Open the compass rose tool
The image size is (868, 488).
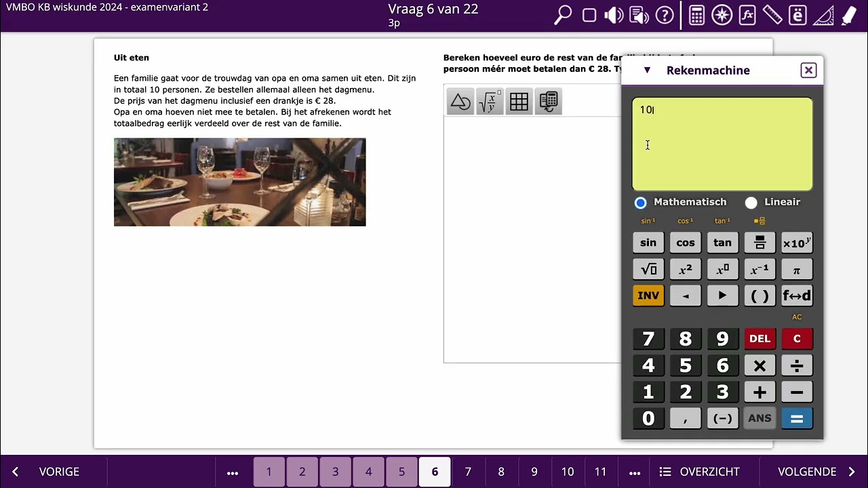(722, 16)
